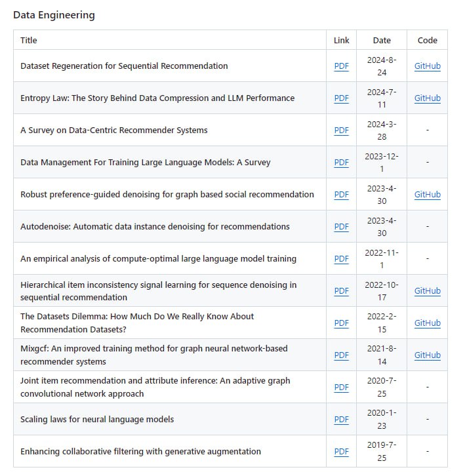Open PDF for Scaling laws paper
This screenshot has width=465, height=476.
(x=341, y=419)
